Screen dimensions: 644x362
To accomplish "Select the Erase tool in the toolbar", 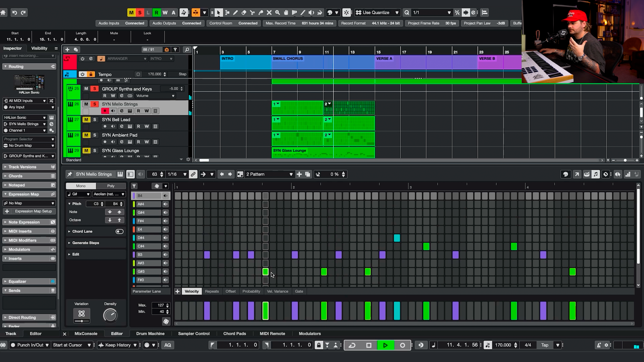I will point(244,12).
